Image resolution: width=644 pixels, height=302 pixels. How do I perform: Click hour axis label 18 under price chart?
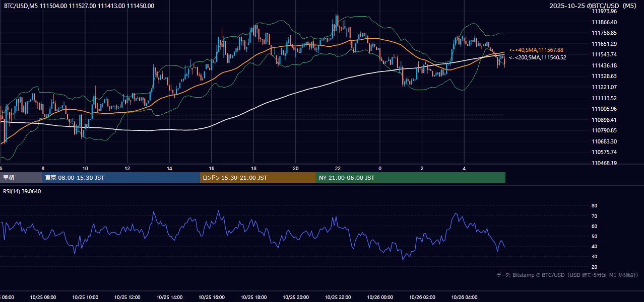[253, 168]
